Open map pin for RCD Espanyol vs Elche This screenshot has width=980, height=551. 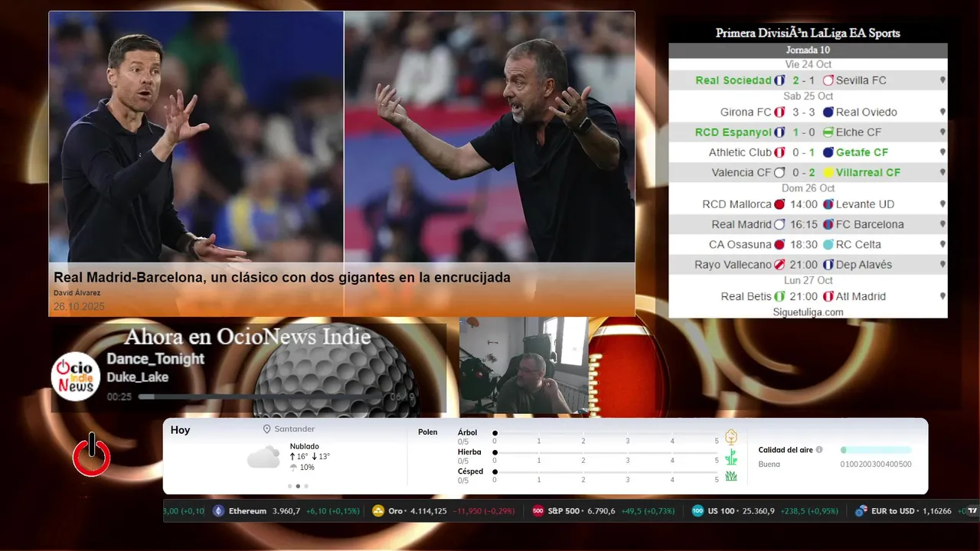[942, 132]
